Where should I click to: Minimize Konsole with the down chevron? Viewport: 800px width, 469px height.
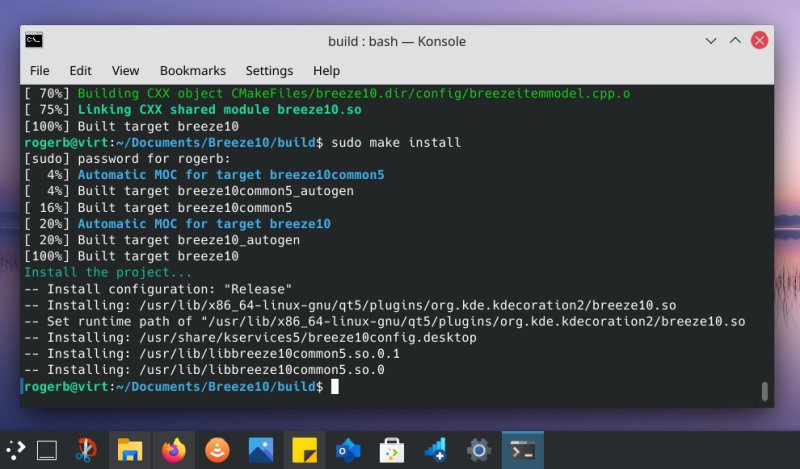(x=711, y=41)
